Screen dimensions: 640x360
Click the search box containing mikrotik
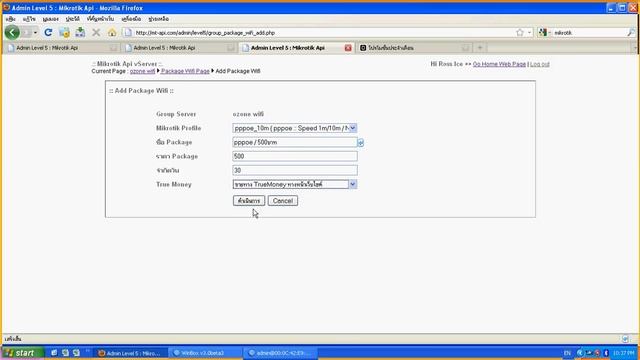589,32
